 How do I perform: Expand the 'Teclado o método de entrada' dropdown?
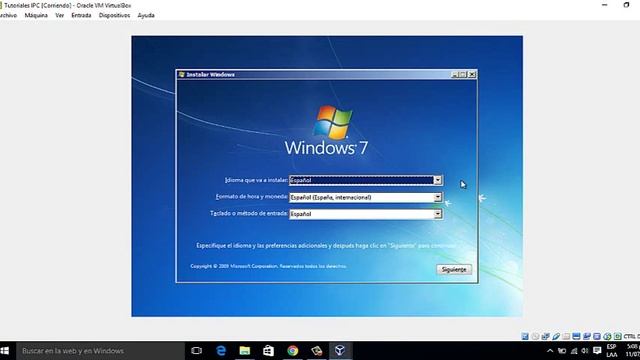pos(438,214)
